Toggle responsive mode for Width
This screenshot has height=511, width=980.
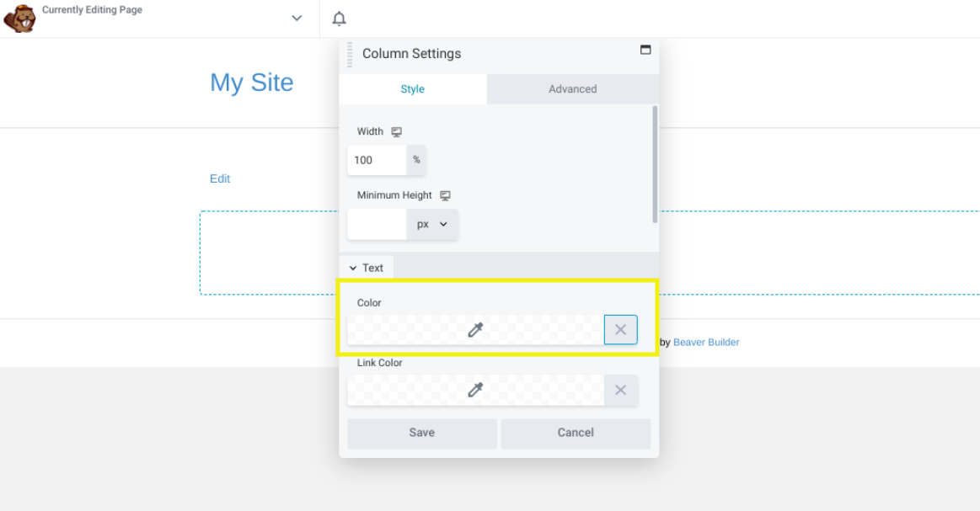pos(397,132)
